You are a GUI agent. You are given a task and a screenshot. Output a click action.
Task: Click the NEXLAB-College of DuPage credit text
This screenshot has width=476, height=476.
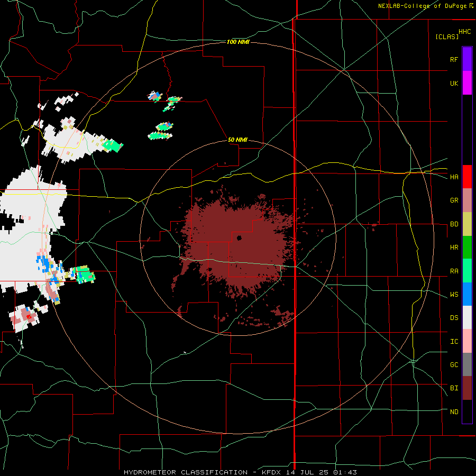click(422, 6)
